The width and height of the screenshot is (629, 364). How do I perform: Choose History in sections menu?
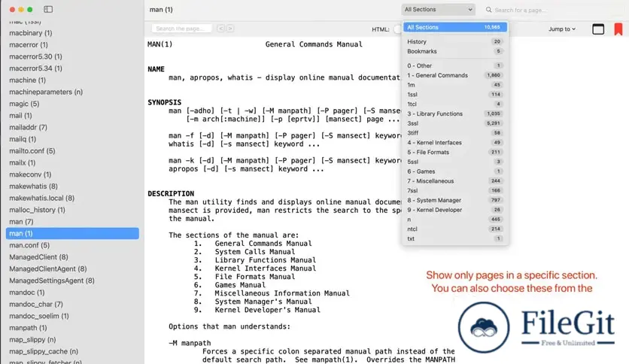pos(455,41)
